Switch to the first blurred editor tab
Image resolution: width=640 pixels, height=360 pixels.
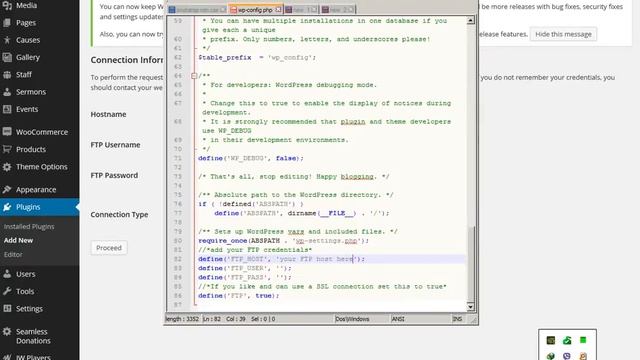coord(197,9)
